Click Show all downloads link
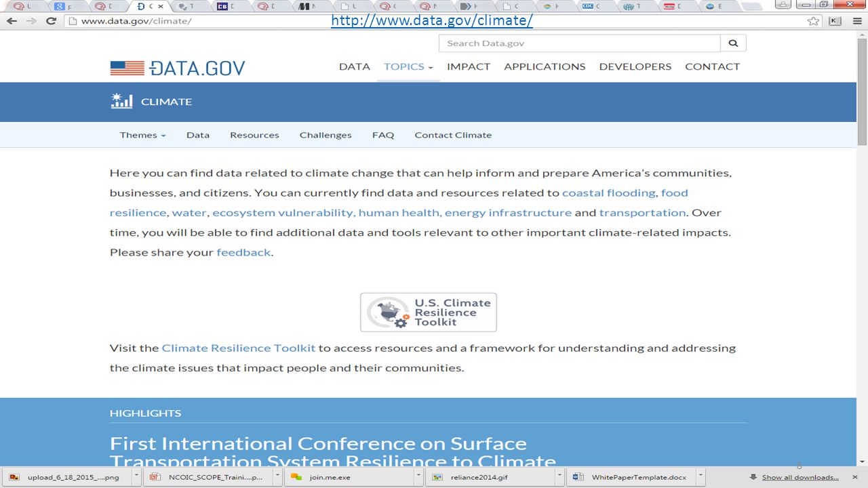This screenshot has width=868, height=488. (x=800, y=477)
